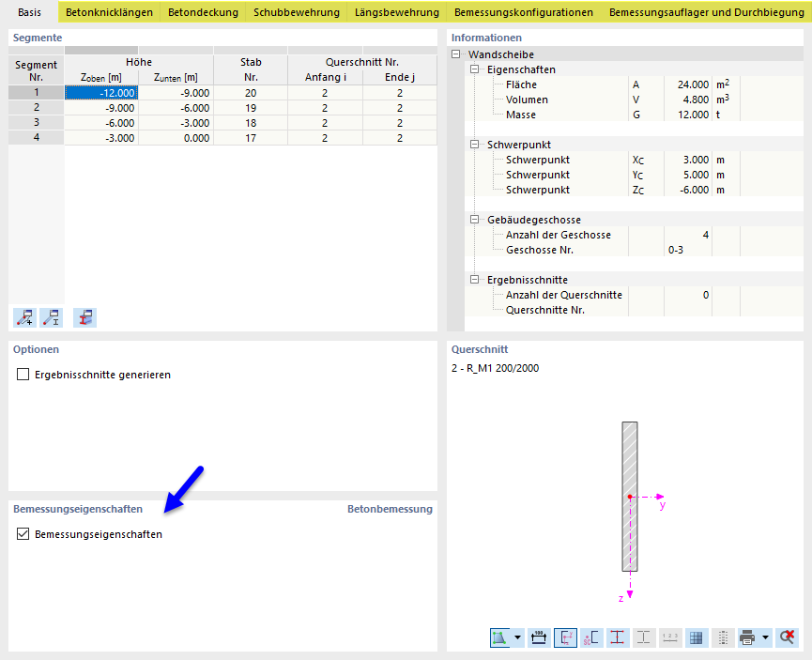
Task: Click the shear center SC icon
Action: point(591,637)
